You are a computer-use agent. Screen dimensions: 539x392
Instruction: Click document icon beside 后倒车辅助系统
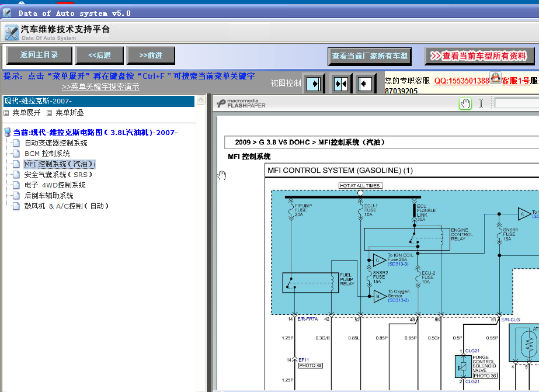click(16, 196)
